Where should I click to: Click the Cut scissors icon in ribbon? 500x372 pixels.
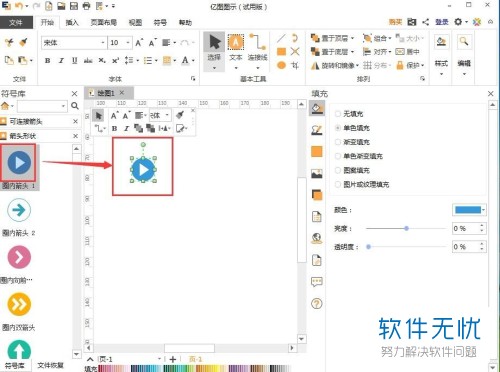coord(9,43)
